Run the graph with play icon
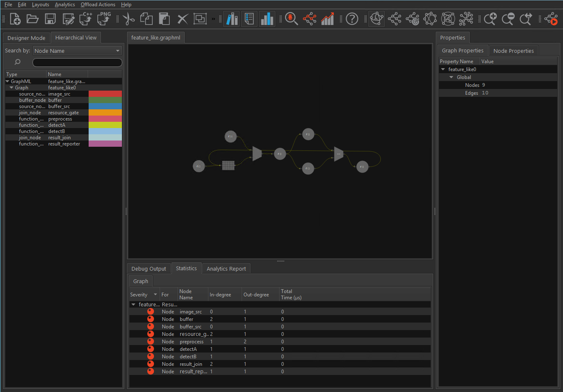This screenshot has width=563, height=392. 551,19
